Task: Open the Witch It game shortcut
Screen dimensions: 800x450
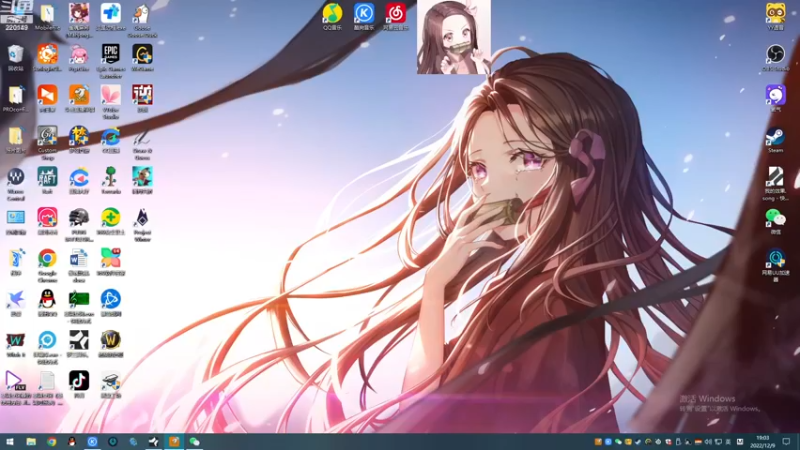Action: coord(16,340)
